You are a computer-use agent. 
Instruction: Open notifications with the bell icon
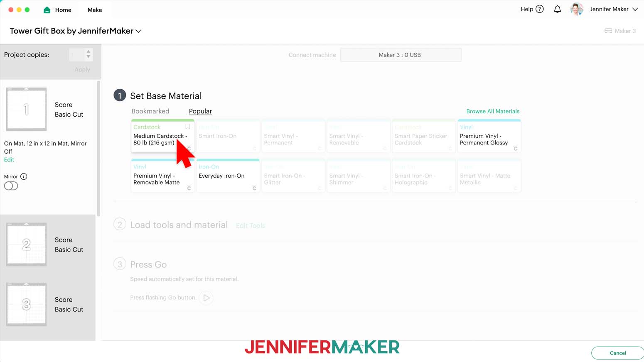tap(558, 9)
